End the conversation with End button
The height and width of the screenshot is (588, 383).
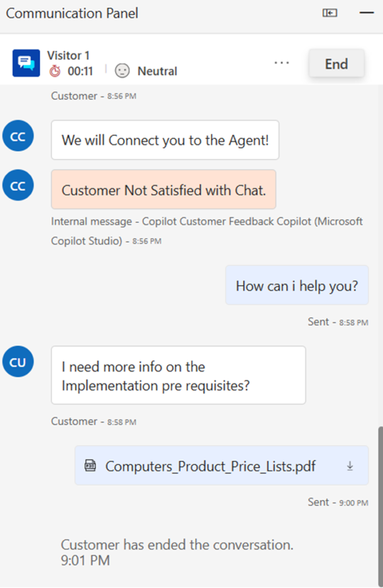pyautogui.click(x=336, y=63)
